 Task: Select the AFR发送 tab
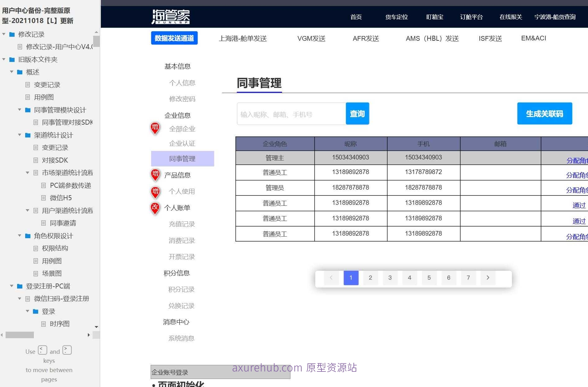click(x=366, y=39)
